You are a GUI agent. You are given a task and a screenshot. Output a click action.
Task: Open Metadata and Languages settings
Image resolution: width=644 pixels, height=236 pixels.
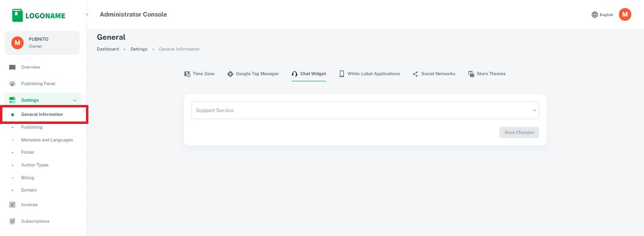(x=47, y=140)
